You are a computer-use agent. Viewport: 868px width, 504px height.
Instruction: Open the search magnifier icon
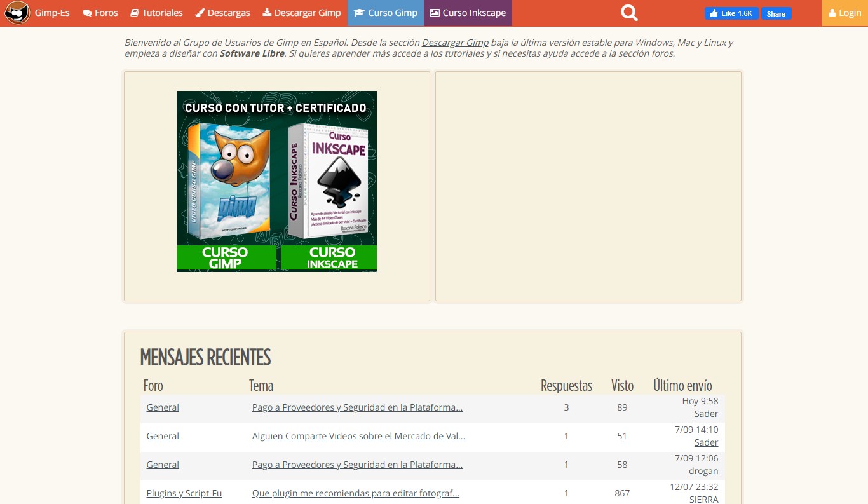tap(629, 13)
